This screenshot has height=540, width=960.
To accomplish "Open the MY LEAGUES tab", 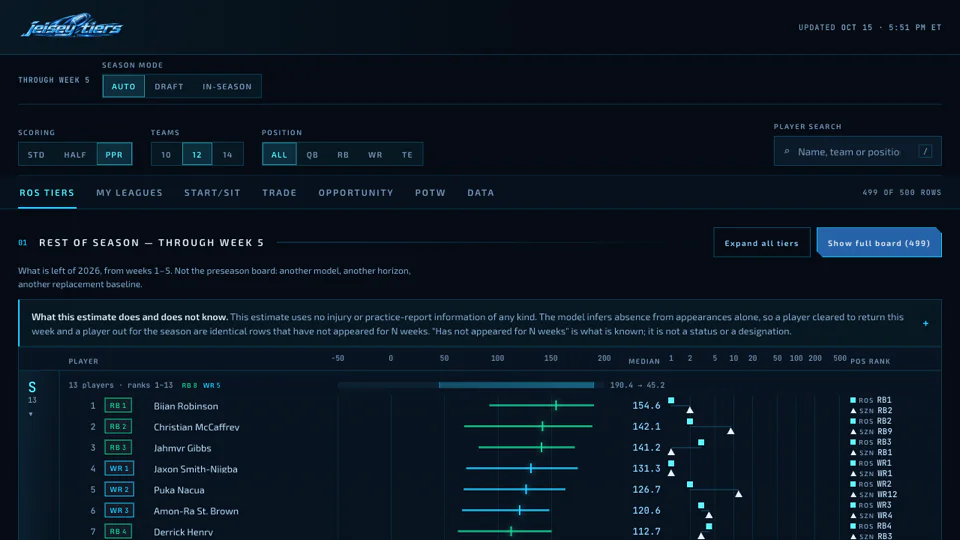I will (x=129, y=192).
